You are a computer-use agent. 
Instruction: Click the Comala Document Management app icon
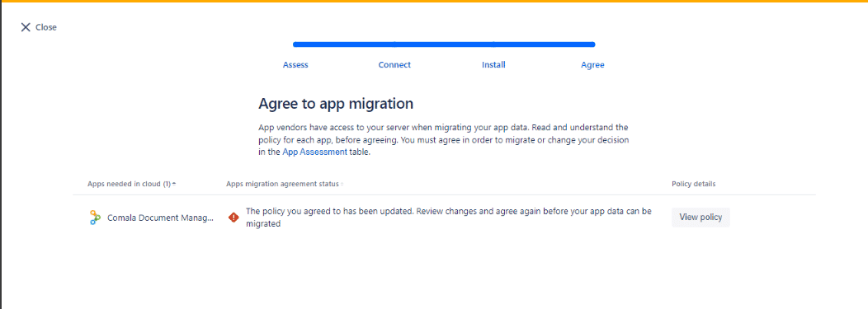(x=95, y=218)
